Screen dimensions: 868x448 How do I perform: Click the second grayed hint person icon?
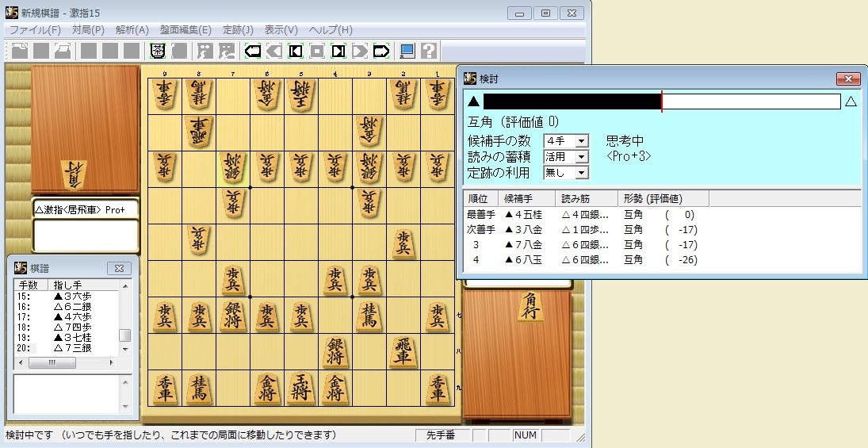[227, 51]
